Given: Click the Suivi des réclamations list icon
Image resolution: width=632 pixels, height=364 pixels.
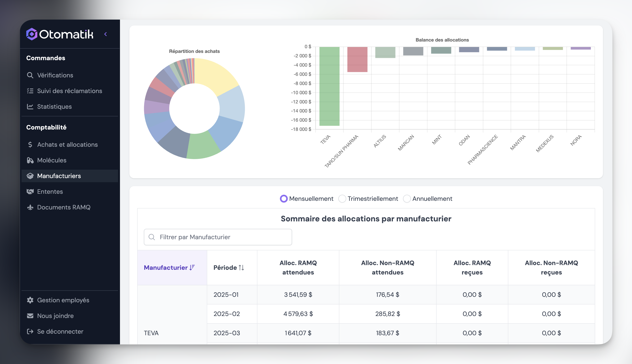Looking at the screenshot, I should point(30,91).
